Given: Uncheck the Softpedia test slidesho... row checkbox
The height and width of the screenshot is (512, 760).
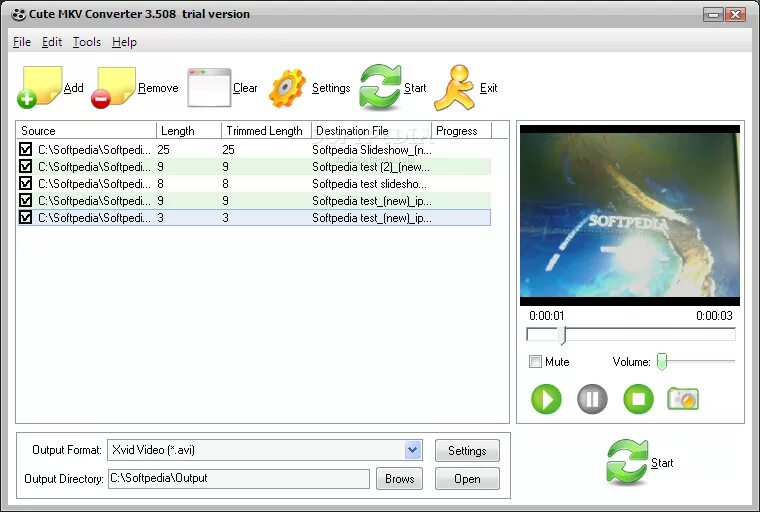Looking at the screenshot, I should pyautogui.click(x=25, y=183).
